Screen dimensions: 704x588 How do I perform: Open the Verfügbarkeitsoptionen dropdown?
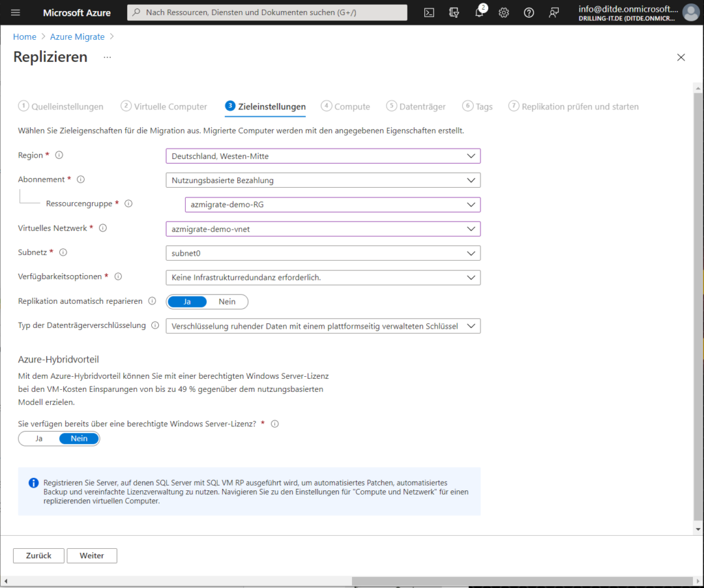[323, 277]
